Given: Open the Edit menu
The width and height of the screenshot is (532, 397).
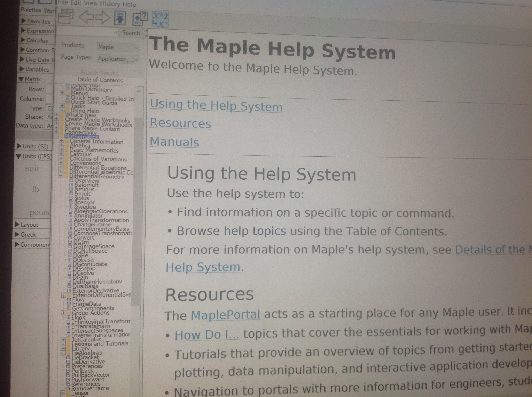Looking at the screenshot, I should [76, 3].
